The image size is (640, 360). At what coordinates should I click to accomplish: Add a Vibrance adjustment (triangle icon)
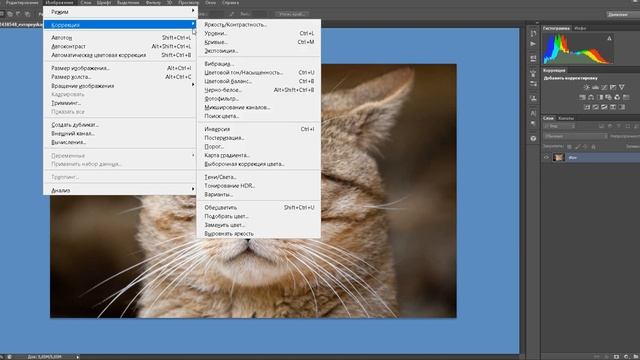click(x=622, y=87)
